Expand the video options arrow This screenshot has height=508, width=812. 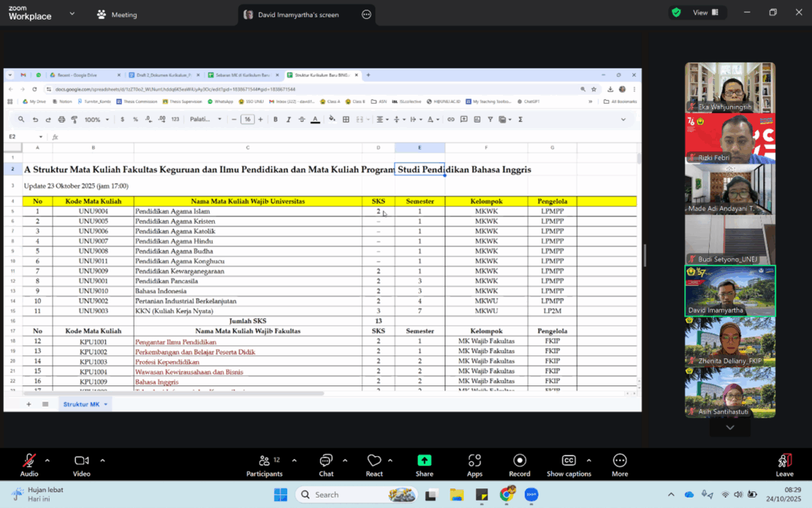(x=102, y=461)
